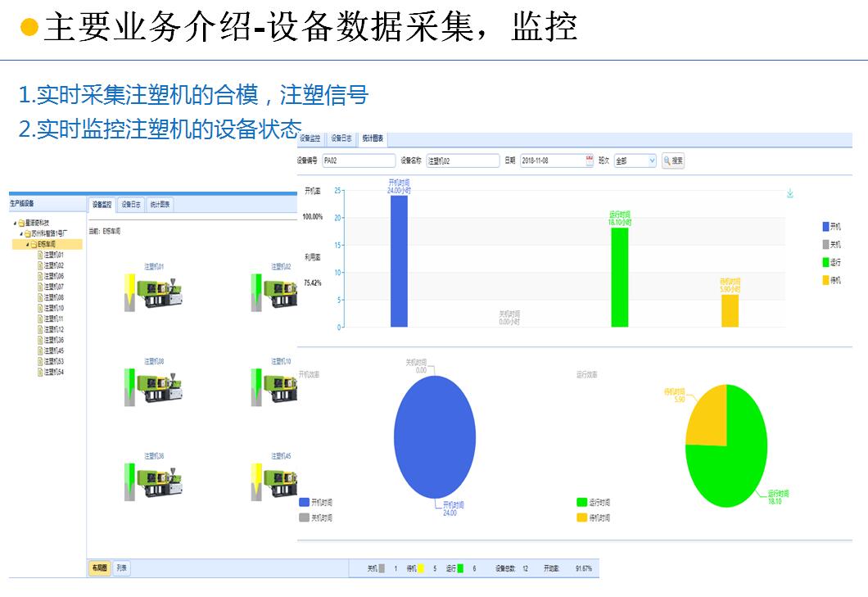Click the 星诺奇科技 folder icon
The width and height of the screenshot is (868, 597).
pyautogui.click(x=21, y=223)
